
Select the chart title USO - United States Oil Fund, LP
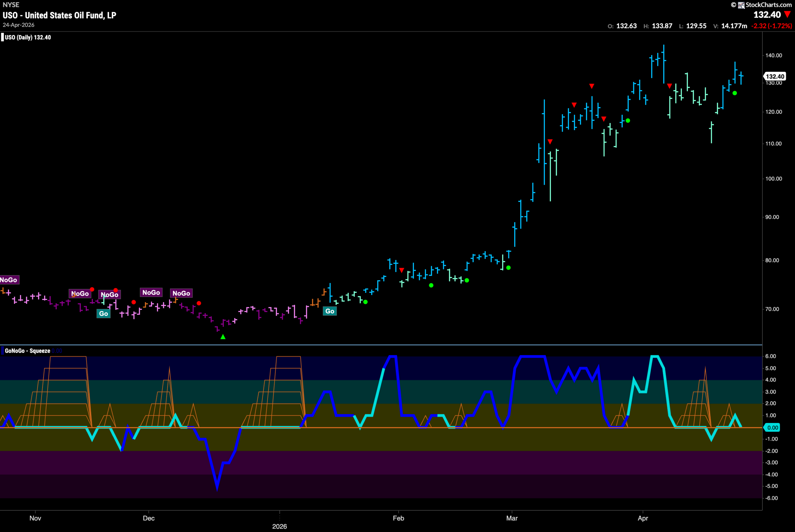point(59,15)
